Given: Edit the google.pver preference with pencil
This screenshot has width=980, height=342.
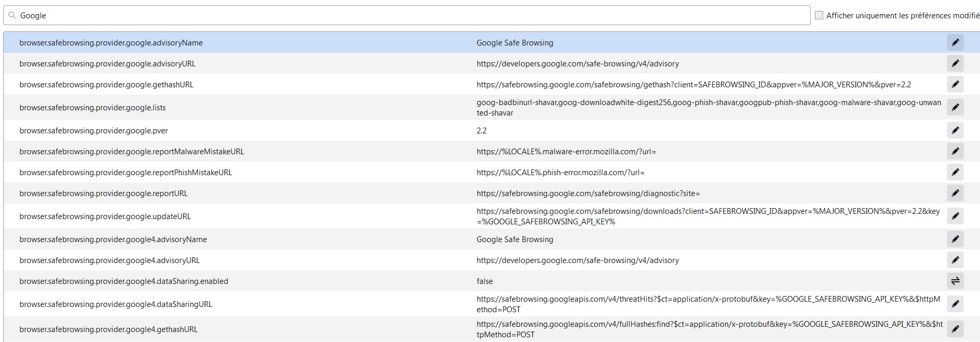Looking at the screenshot, I should (x=955, y=130).
